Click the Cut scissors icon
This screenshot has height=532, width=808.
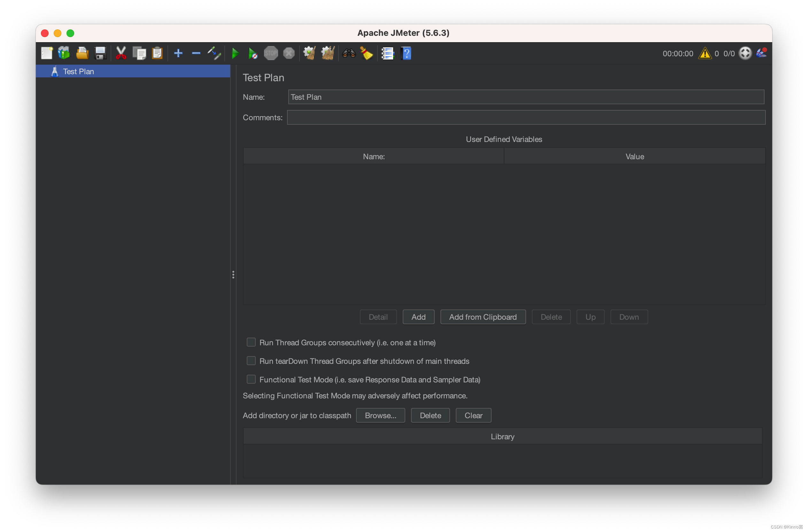tap(121, 53)
